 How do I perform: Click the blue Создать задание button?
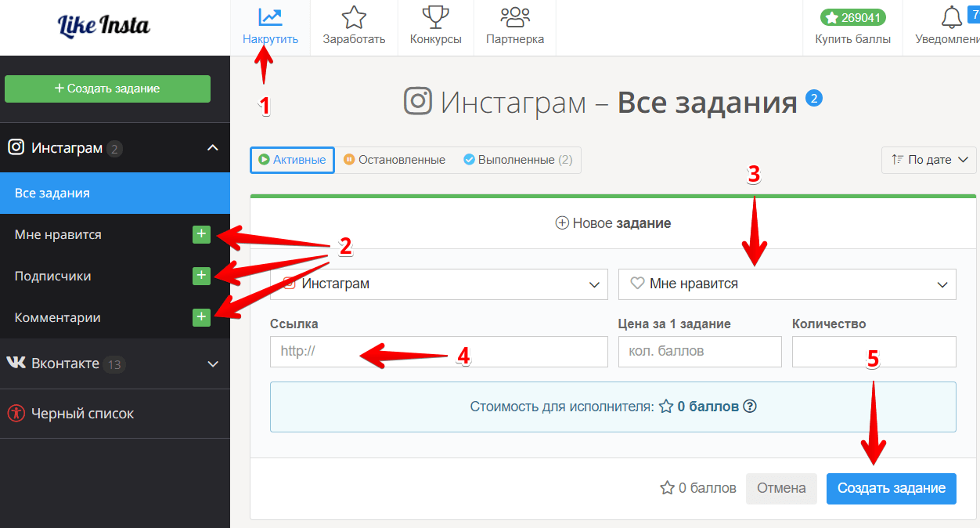(892, 488)
